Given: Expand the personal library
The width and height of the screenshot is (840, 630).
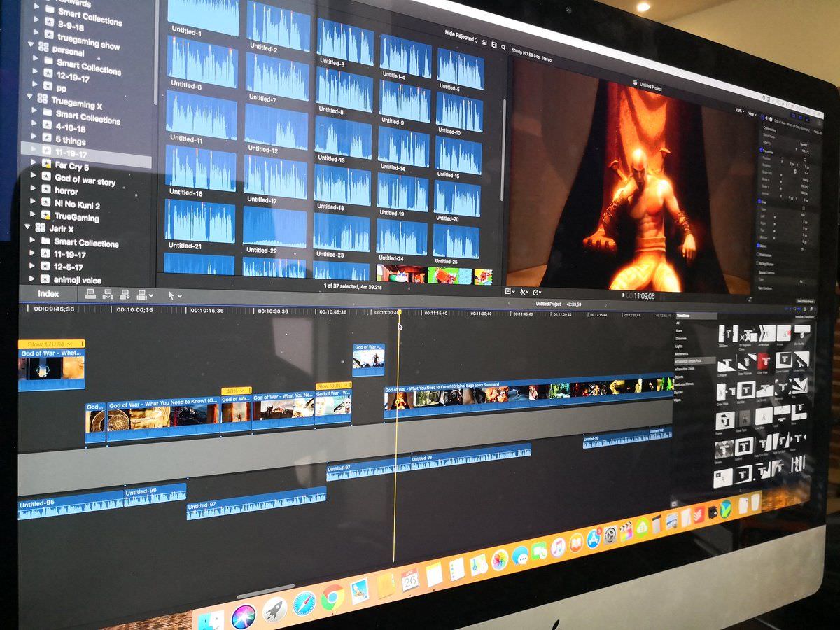Looking at the screenshot, I should pyautogui.click(x=30, y=43).
